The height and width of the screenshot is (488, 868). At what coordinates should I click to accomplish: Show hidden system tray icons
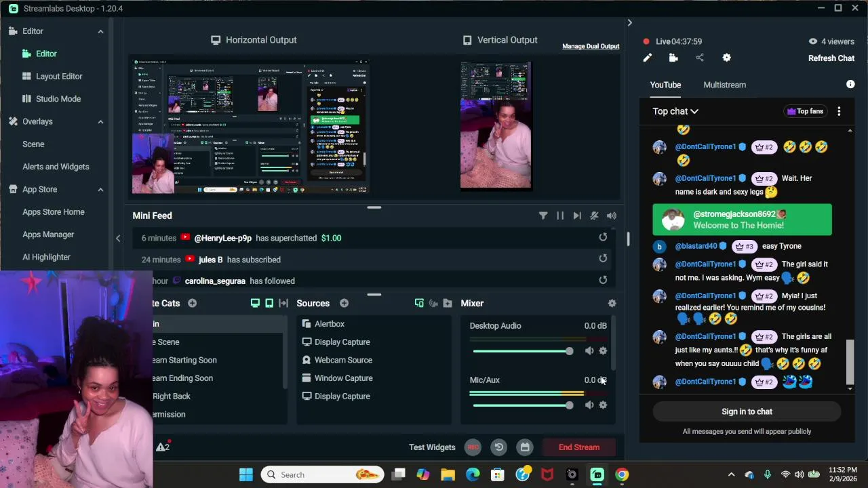pos(731,474)
